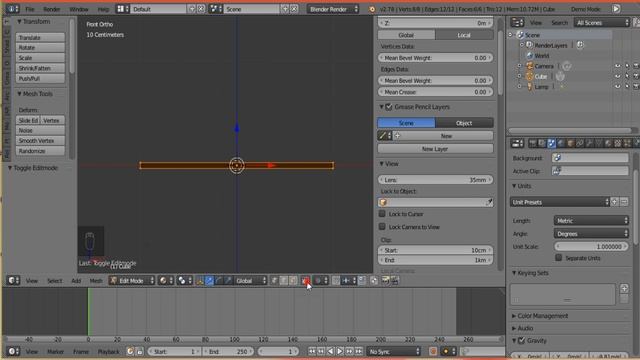This screenshot has height=360, width=640.
Task: Open the All Scenes outliner dropdown
Action: click(602, 23)
